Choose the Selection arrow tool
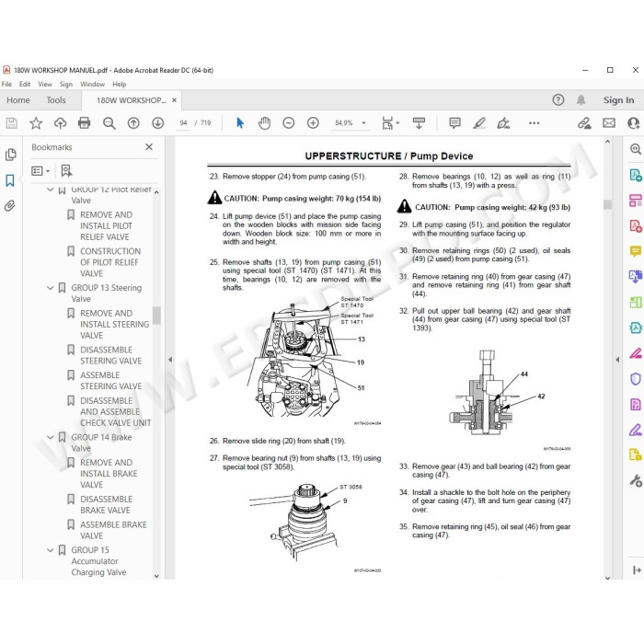 pos(240,122)
